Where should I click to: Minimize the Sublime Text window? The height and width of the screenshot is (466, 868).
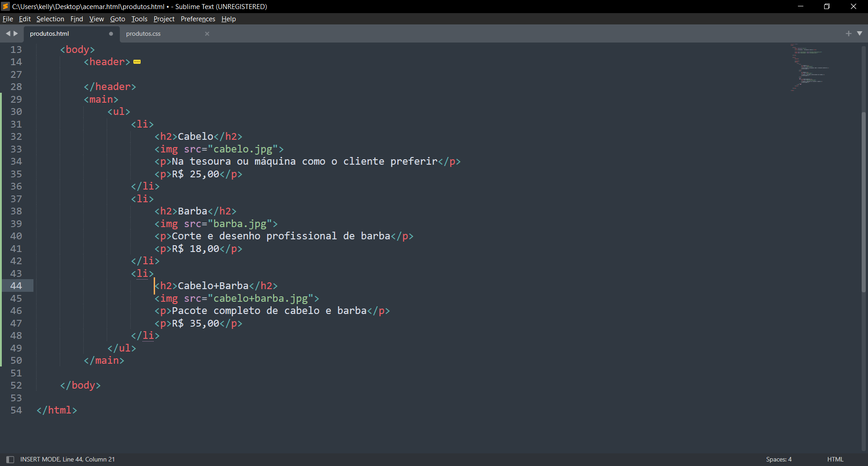[x=800, y=6]
